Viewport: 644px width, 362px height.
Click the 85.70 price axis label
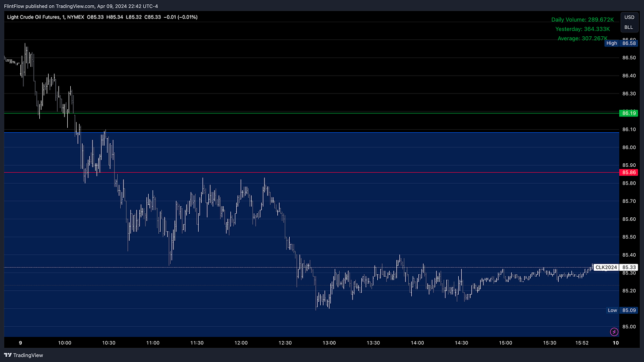(x=629, y=201)
